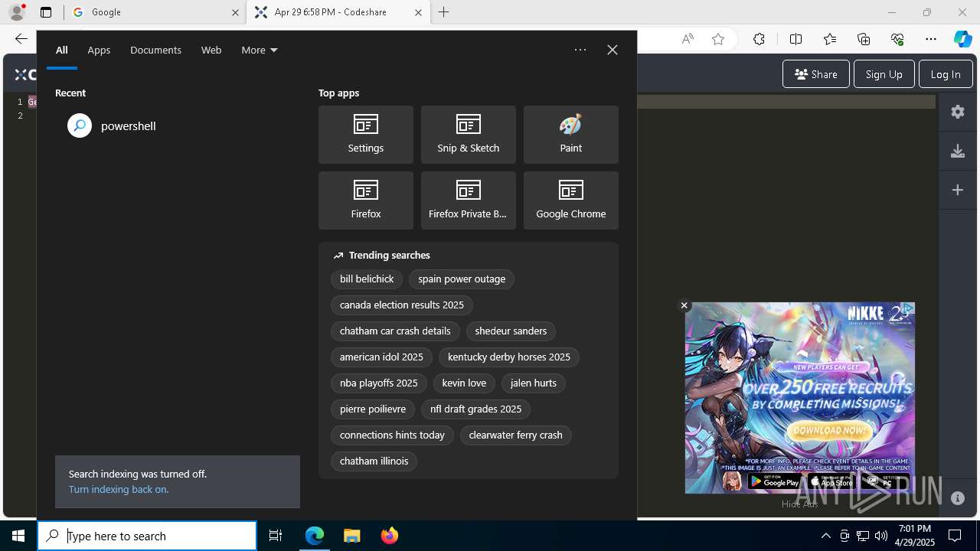Screen dimensions: 980x551
Task: Open Copilot sidebar icon
Action: point(962,40)
